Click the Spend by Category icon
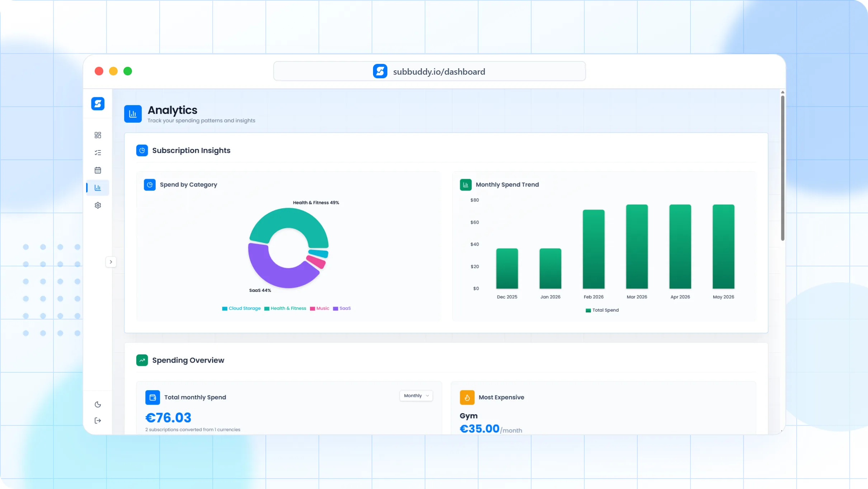 150,185
